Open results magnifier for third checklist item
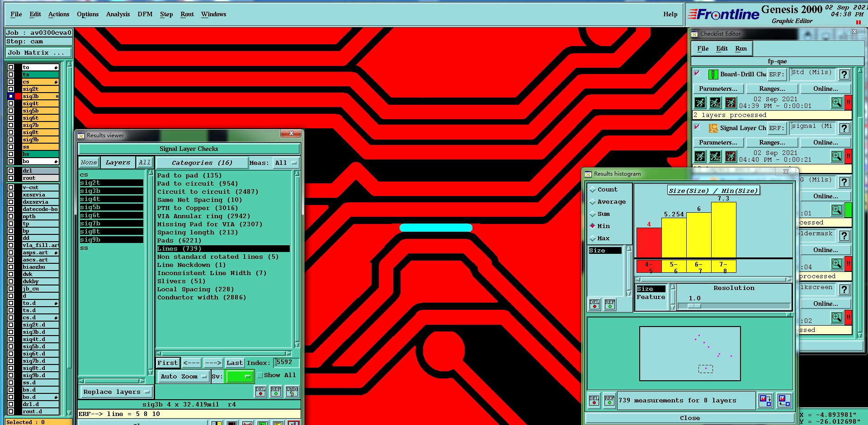Image resolution: width=868 pixels, height=425 pixels. (837, 210)
